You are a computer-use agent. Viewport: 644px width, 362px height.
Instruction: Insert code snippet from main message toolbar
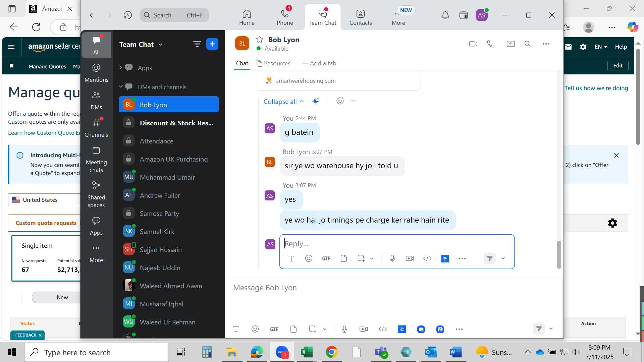pyautogui.click(x=383, y=329)
